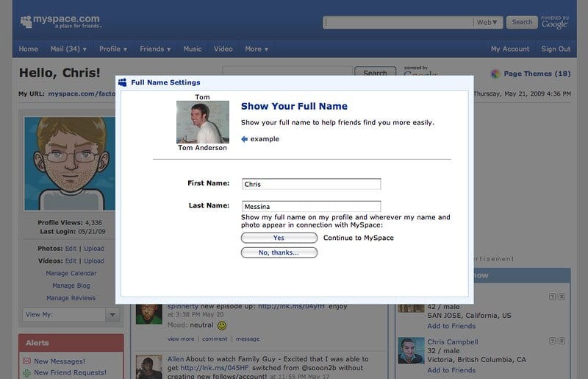588x379 pixels.
Task: Open My Account
Action: coord(510,49)
